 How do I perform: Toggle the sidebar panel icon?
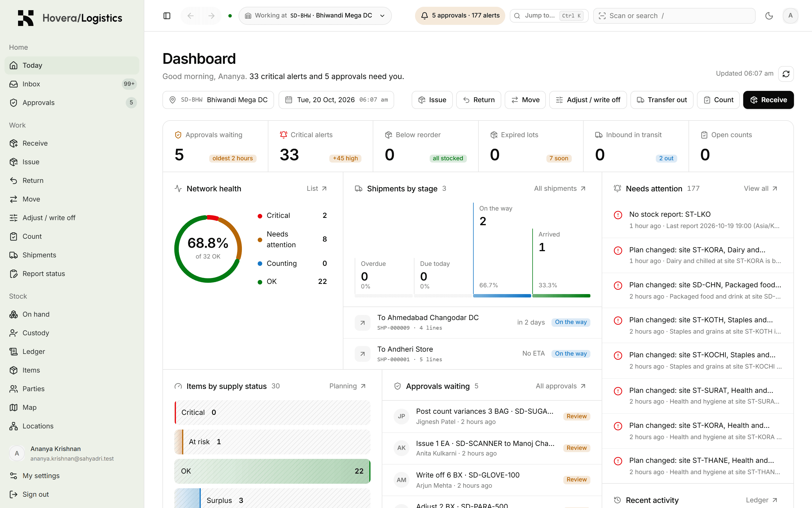[167, 16]
